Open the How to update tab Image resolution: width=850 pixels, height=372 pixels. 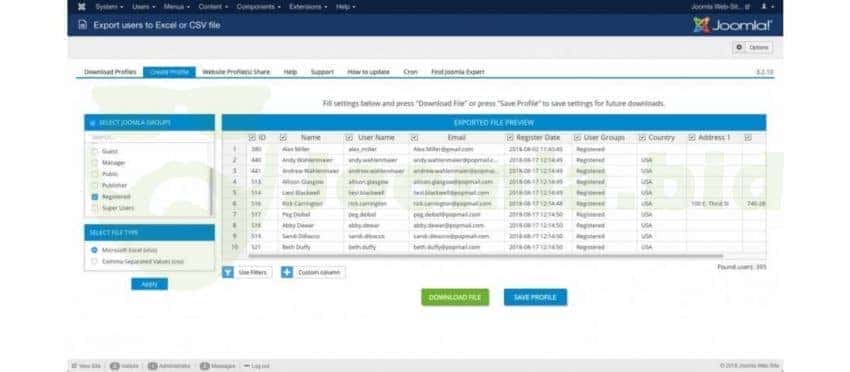tap(368, 72)
